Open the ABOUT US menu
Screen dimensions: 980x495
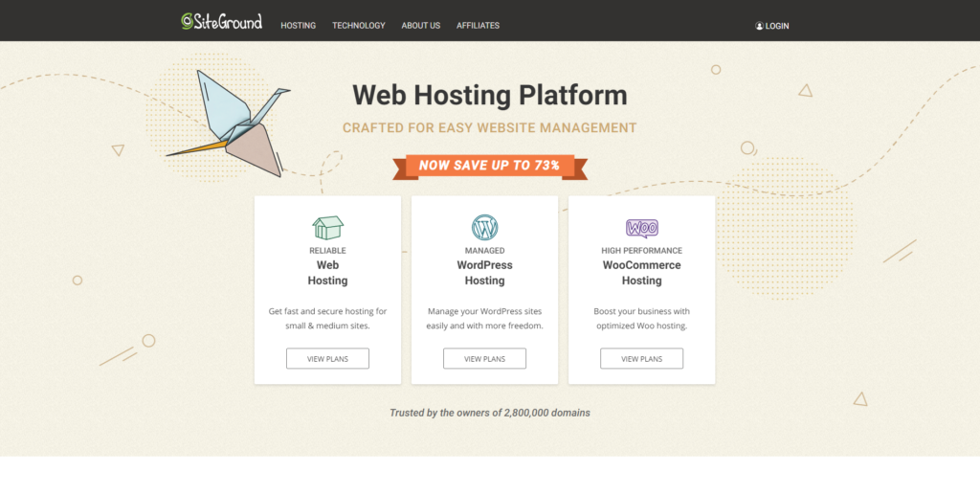[421, 26]
